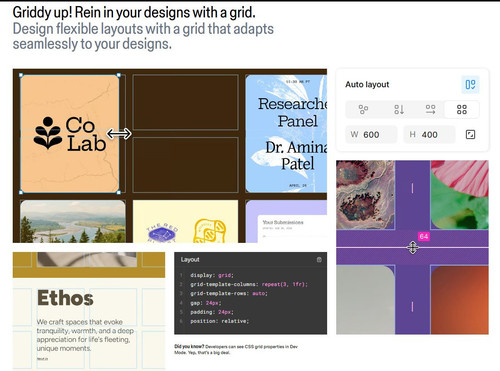Select the aerial terrain image tile
This screenshot has width=500, height=371.
pyautogui.click(x=365, y=195)
